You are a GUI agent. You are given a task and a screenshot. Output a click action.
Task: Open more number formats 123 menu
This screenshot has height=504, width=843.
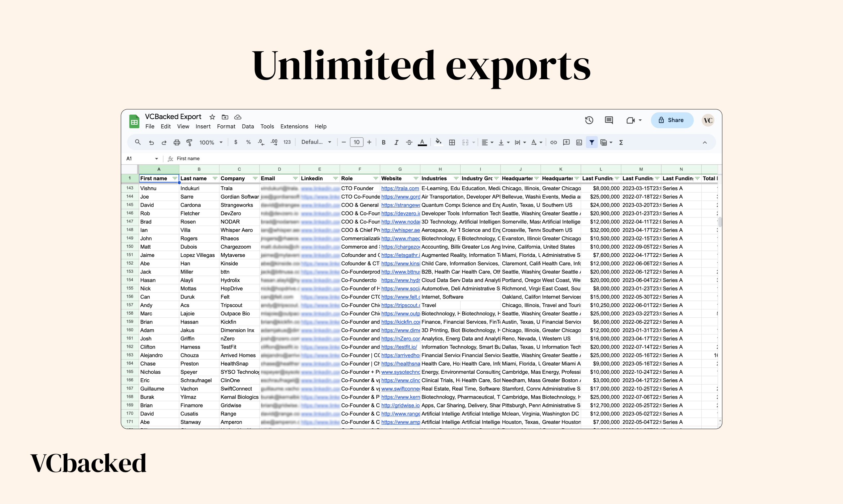[x=287, y=142]
